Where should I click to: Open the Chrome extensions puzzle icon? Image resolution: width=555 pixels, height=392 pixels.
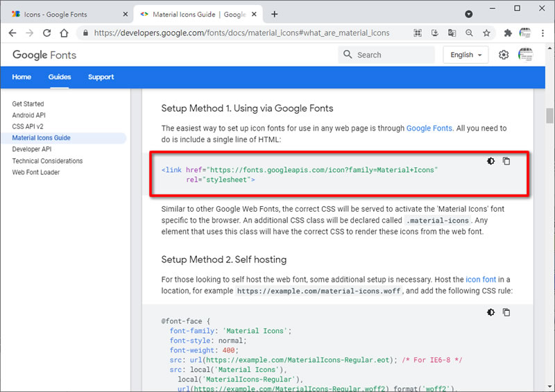click(x=508, y=33)
